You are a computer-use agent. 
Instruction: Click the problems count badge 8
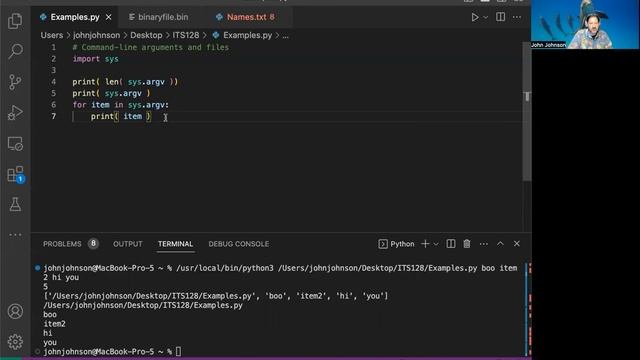(x=93, y=244)
